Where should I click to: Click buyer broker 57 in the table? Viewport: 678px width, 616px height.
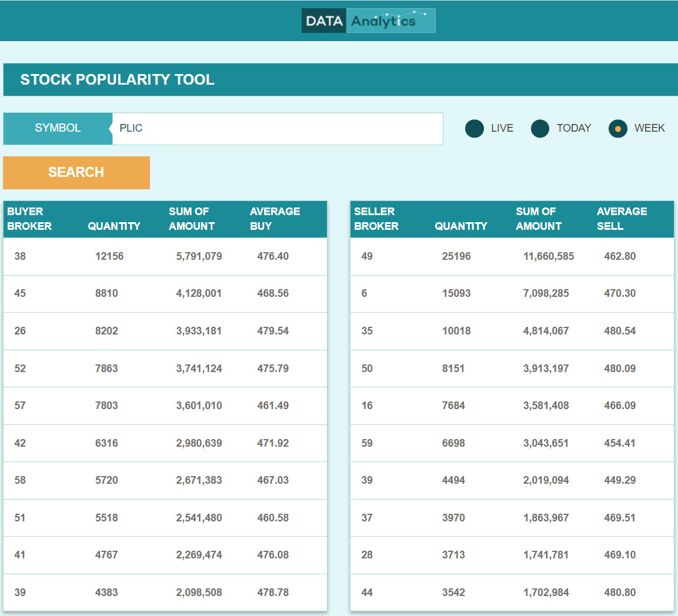tap(20, 406)
